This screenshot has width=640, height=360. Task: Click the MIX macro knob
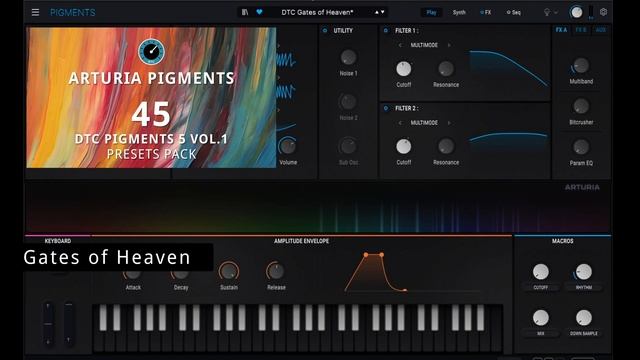pyautogui.click(x=540, y=318)
